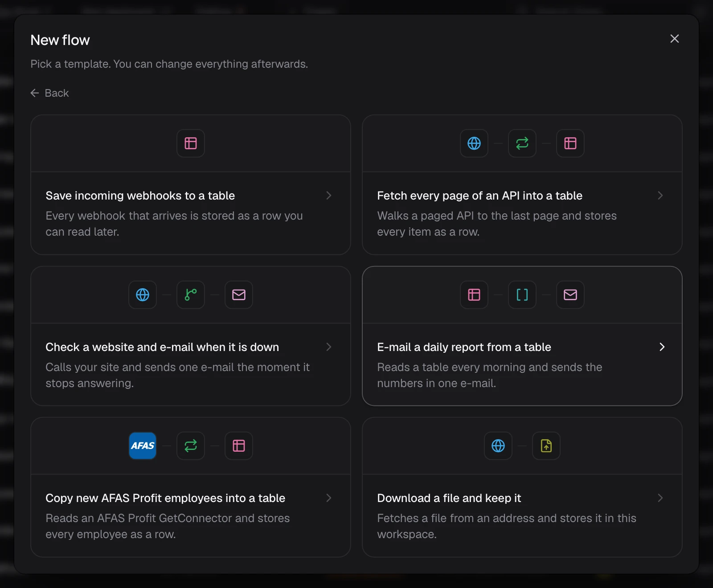Click the pink table icon in the Fetch every page card
This screenshot has height=588, width=713.
click(x=570, y=143)
